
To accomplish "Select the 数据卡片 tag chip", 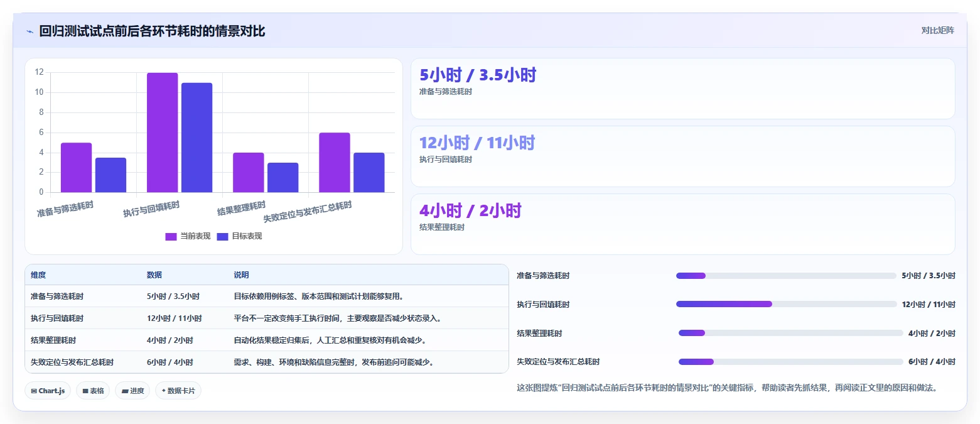I will [178, 391].
